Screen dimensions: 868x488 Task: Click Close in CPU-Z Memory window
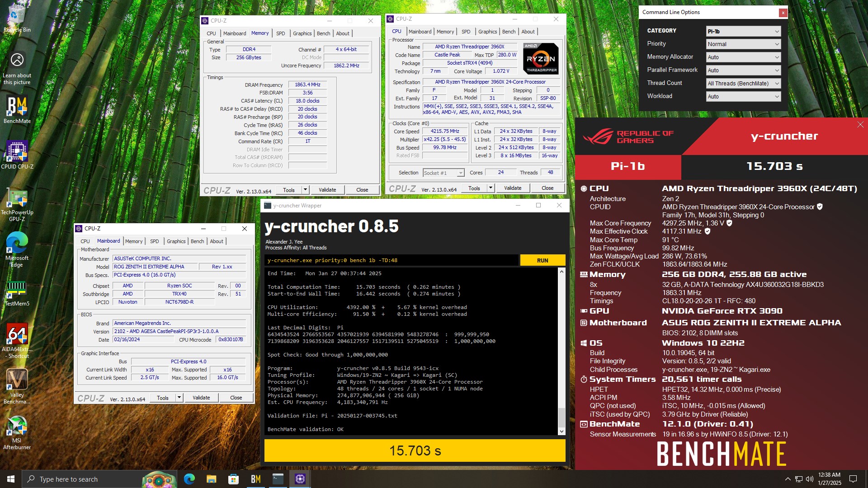pos(362,190)
